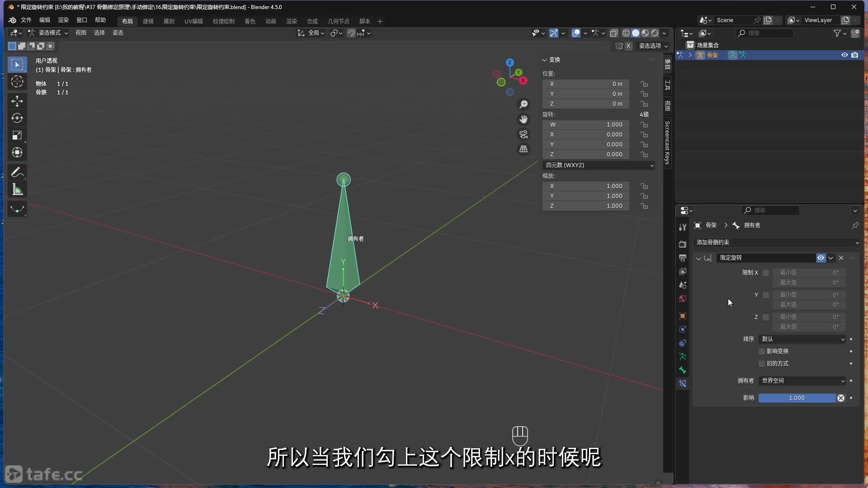Toggle render camera icon for 骨架

tap(855, 55)
